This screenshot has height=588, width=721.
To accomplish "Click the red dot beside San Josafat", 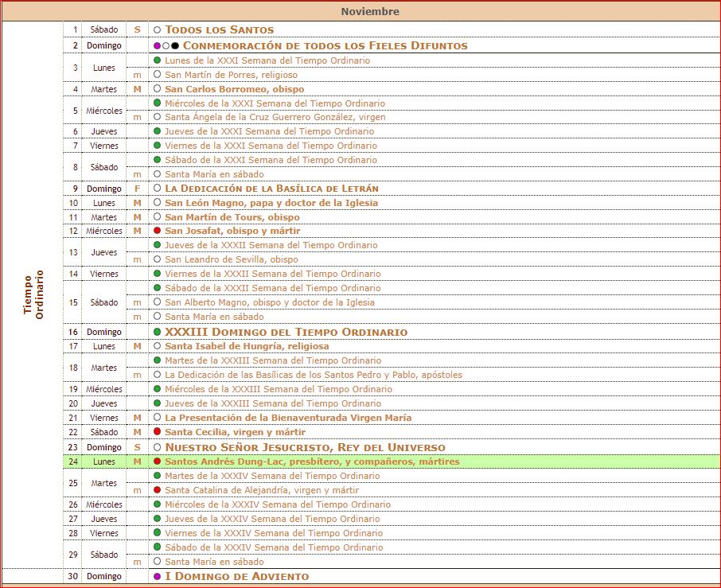I will [158, 231].
